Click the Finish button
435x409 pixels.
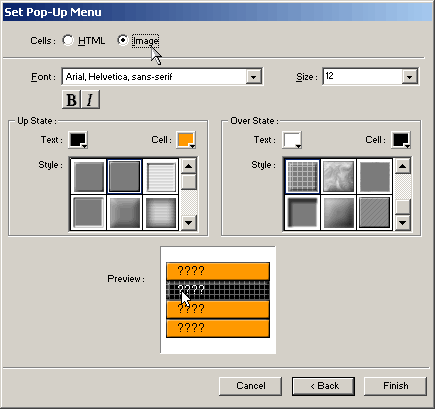pos(396,386)
